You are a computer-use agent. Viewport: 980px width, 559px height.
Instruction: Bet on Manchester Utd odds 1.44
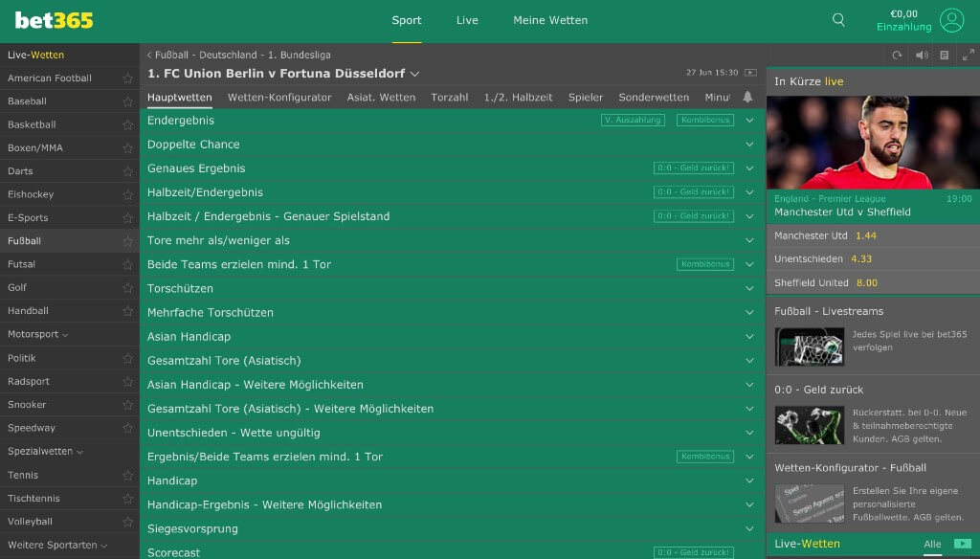pos(865,235)
